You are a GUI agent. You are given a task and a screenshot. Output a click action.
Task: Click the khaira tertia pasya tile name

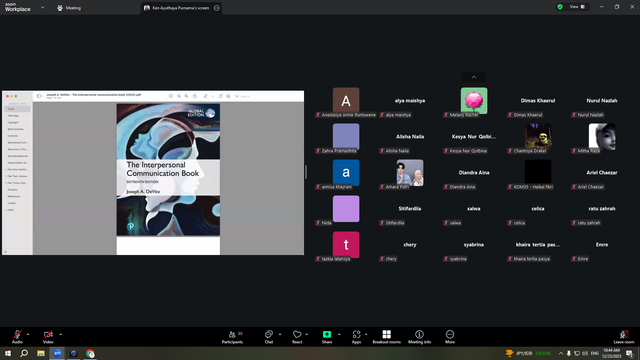click(538, 244)
